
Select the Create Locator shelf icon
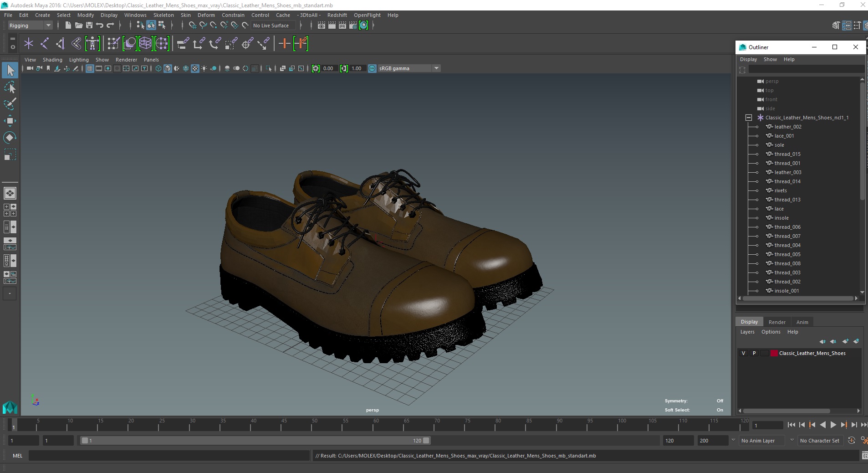coord(29,44)
